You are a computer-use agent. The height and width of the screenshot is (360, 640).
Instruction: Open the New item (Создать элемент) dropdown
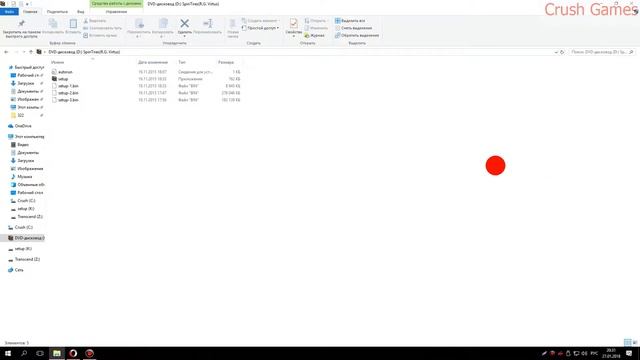click(x=260, y=21)
